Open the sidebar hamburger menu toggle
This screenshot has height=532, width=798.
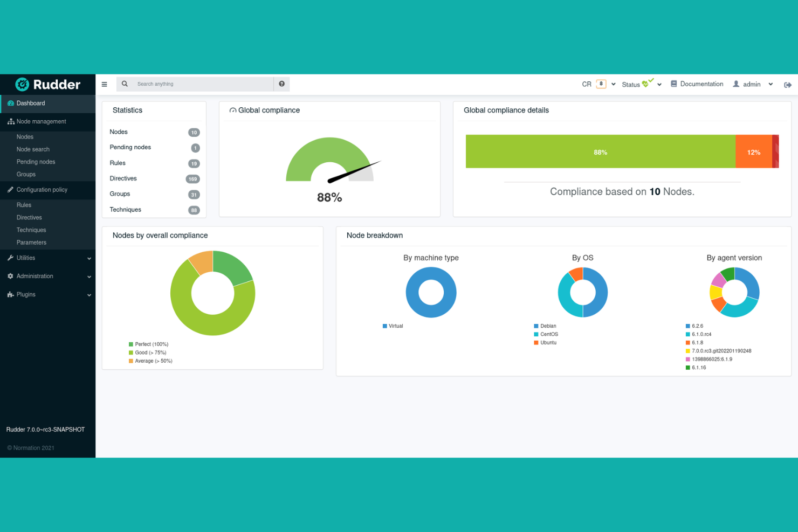[x=104, y=84]
